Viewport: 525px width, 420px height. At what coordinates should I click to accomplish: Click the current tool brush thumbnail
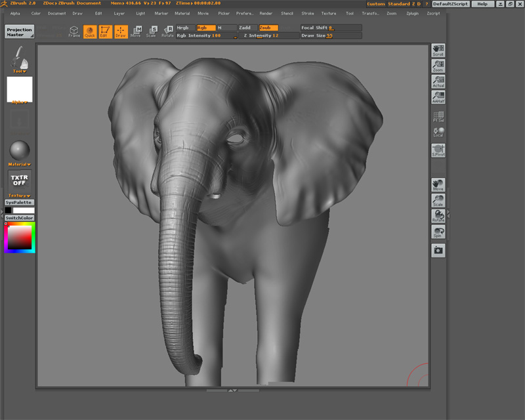20,57
